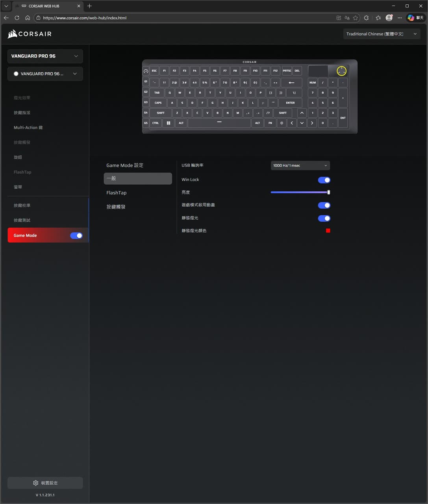This screenshot has width=428, height=504.
Task: Open 按鍵校準 in the sidebar
Action: tap(22, 205)
